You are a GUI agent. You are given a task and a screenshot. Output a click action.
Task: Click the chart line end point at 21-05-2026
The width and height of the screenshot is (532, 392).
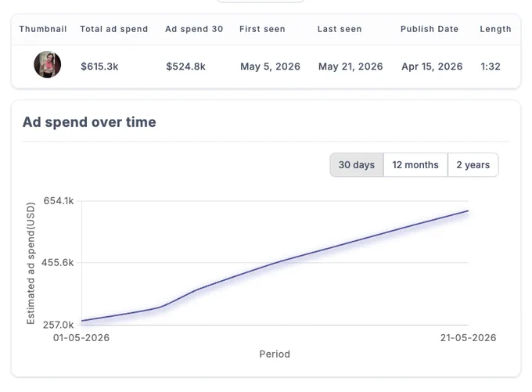point(468,211)
